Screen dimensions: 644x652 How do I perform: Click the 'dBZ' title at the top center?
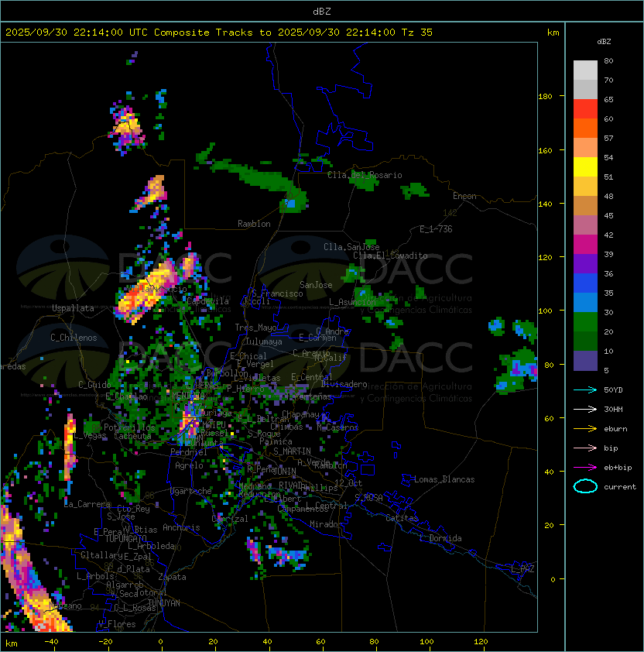322,11
